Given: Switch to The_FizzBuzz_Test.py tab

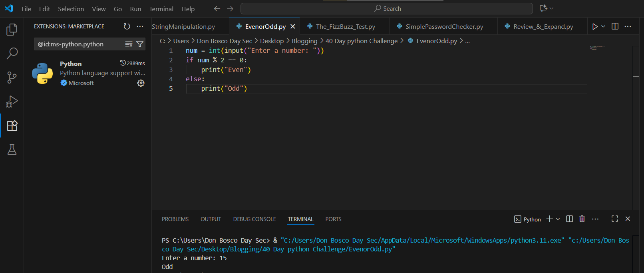Looking at the screenshot, I should click(345, 26).
